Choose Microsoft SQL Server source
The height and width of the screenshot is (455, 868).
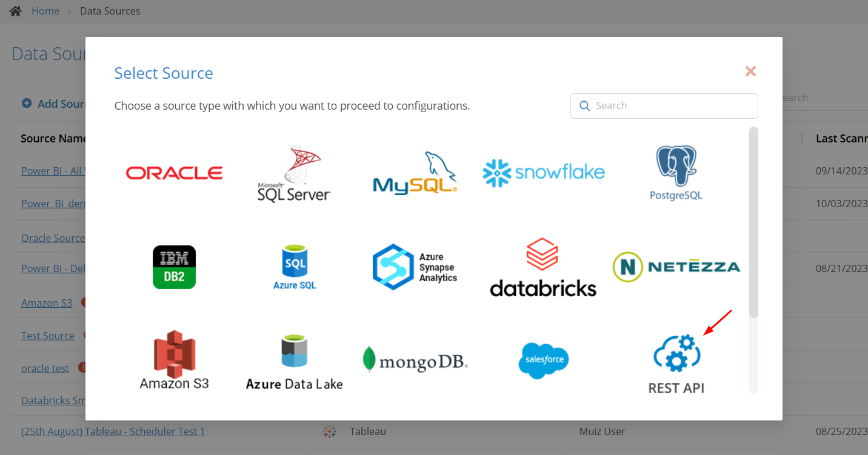click(x=294, y=173)
